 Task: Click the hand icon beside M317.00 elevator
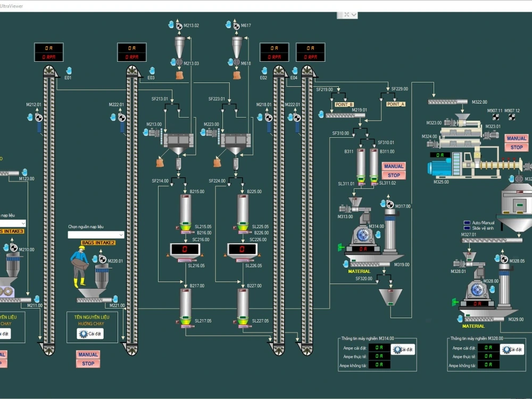(383, 203)
